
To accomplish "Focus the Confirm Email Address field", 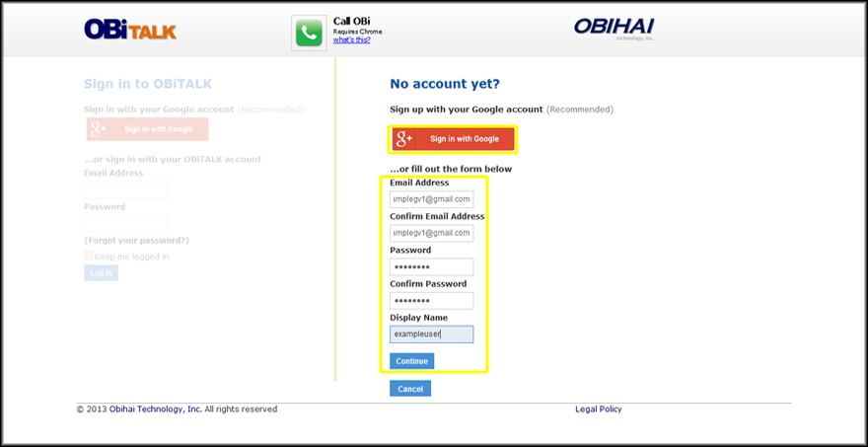I will tap(432, 233).
